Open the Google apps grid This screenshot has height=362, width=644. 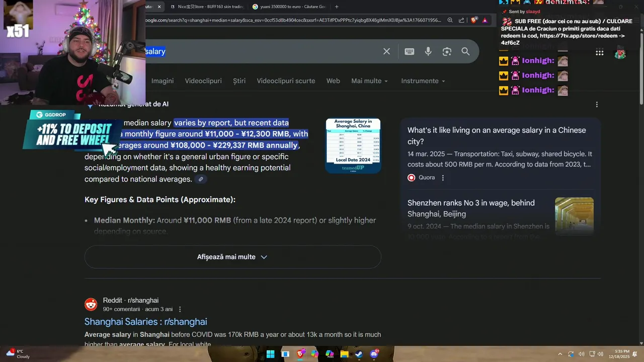(x=599, y=52)
